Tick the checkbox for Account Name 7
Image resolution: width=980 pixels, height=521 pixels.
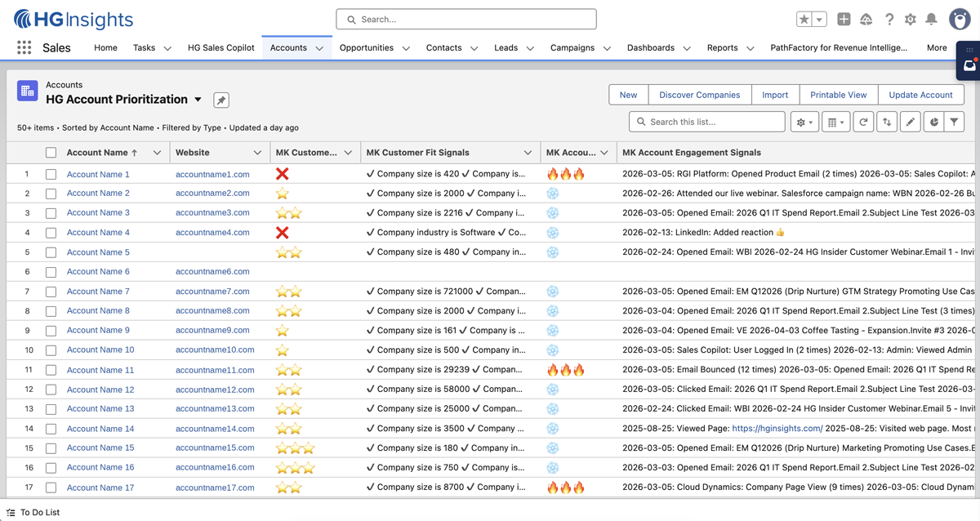[x=51, y=292]
